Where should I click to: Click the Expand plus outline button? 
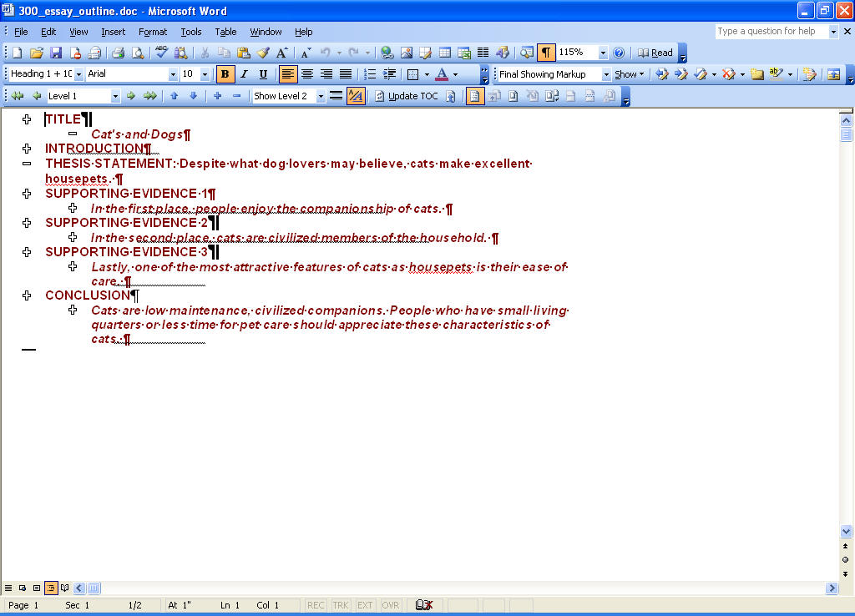tap(218, 96)
